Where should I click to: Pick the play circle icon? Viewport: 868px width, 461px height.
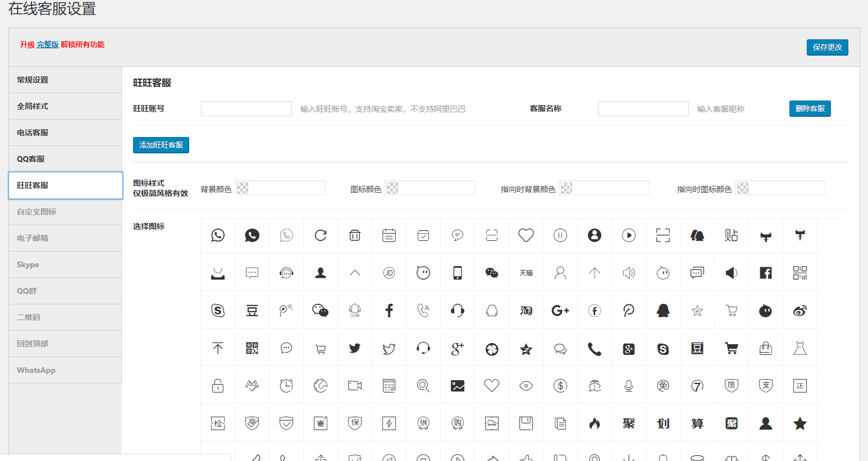coord(629,235)
